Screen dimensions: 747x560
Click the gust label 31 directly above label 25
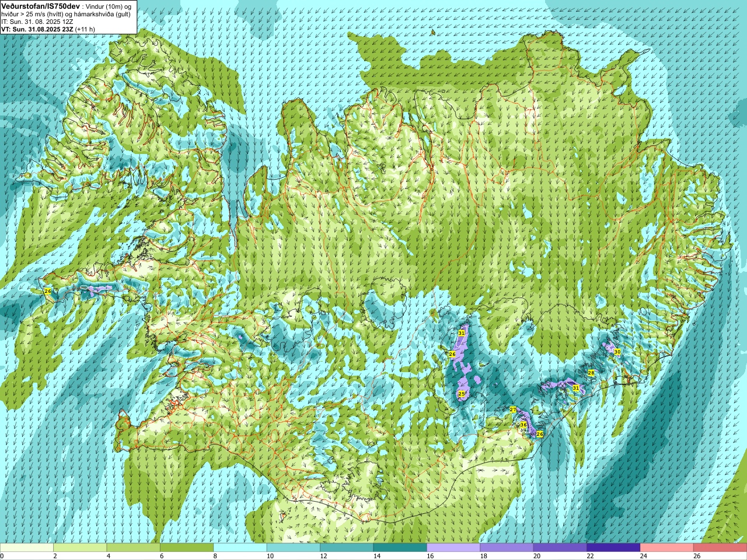(x=461, y=333)
